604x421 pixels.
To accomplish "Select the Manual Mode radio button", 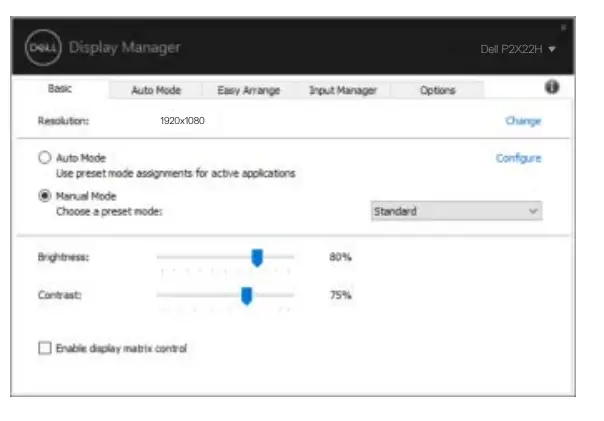I will [x=44, y=196].
